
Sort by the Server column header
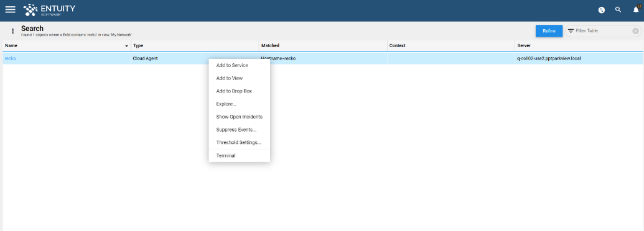tap(579, 46)
